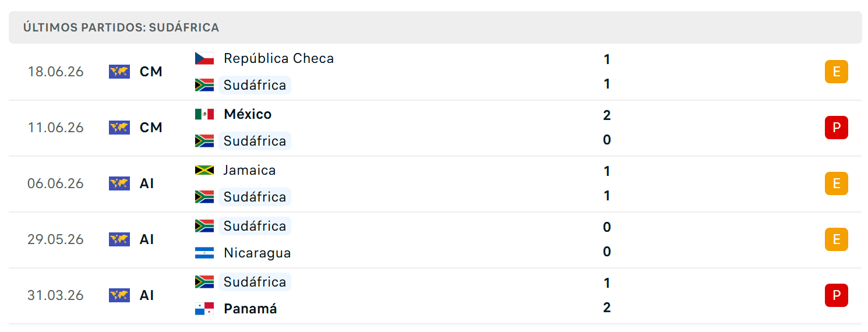Click the Panama flag icon
This screenshot has height=332, width=868.
click(204, 309)
